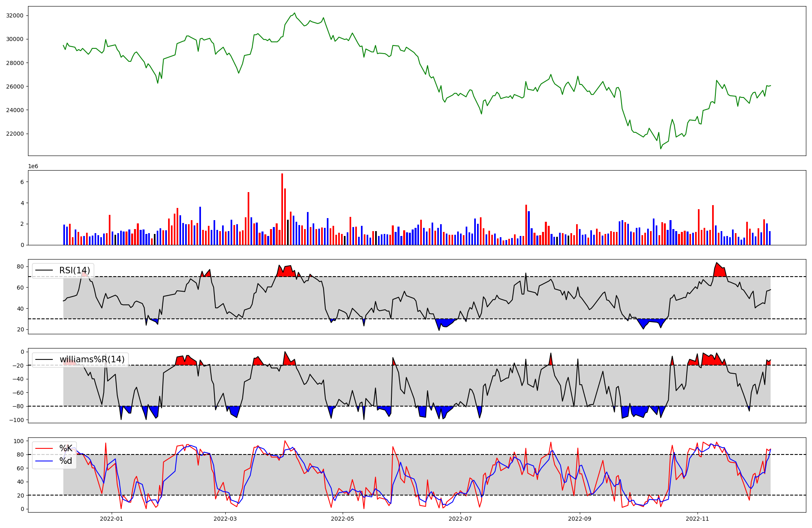
Task: Select the %d legend entry text
Action: 66,461
